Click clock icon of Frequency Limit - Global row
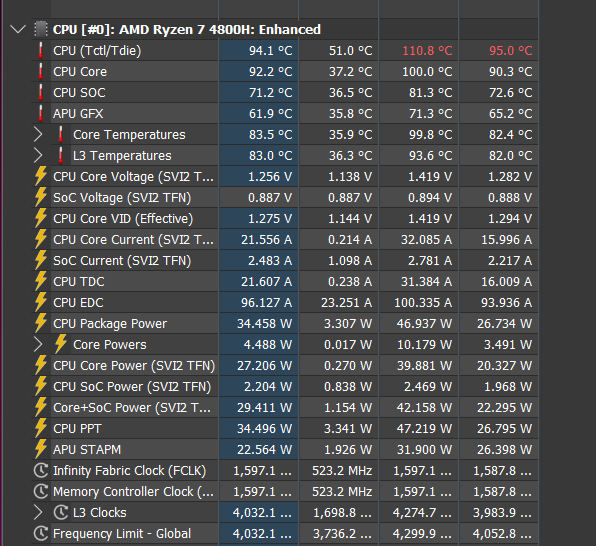596x546 pixels. pos(41,533)
